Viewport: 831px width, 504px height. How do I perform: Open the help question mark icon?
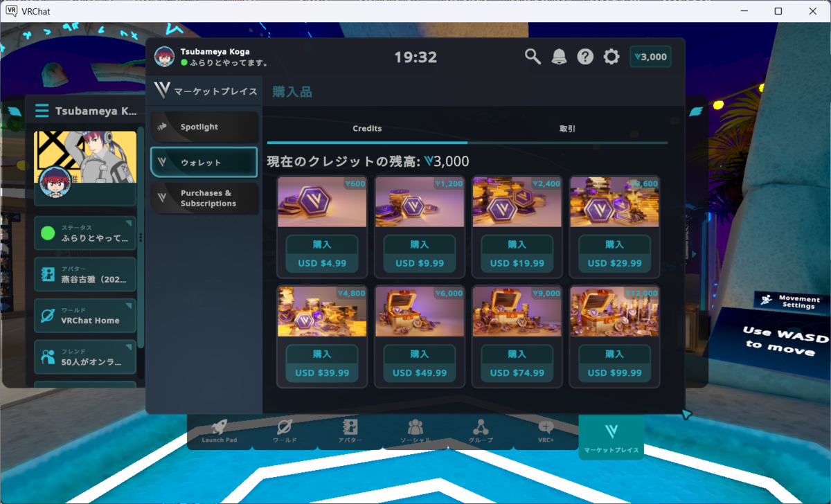(585, 57)
